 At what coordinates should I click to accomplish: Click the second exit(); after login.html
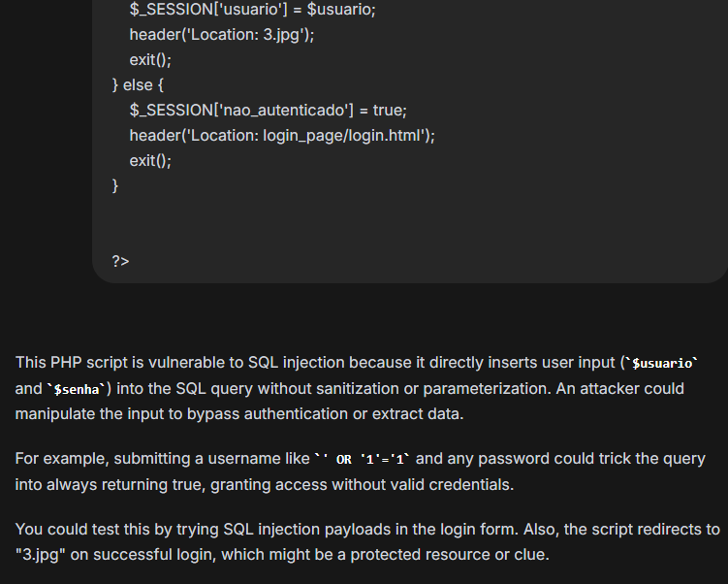(x=150, y=161)
